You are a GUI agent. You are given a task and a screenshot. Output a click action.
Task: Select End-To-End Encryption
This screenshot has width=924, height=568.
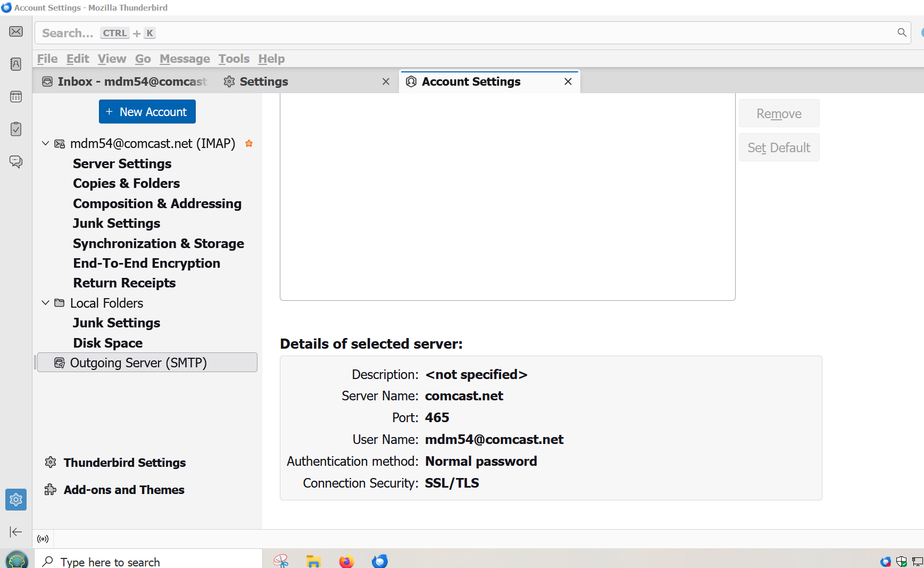[x=147, y=263]
